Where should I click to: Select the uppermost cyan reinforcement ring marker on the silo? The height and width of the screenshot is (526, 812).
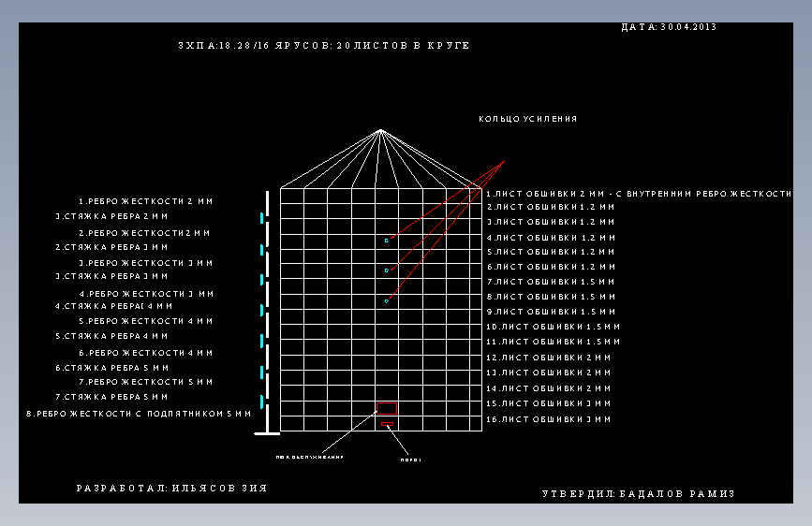click(x=386, y=241)
